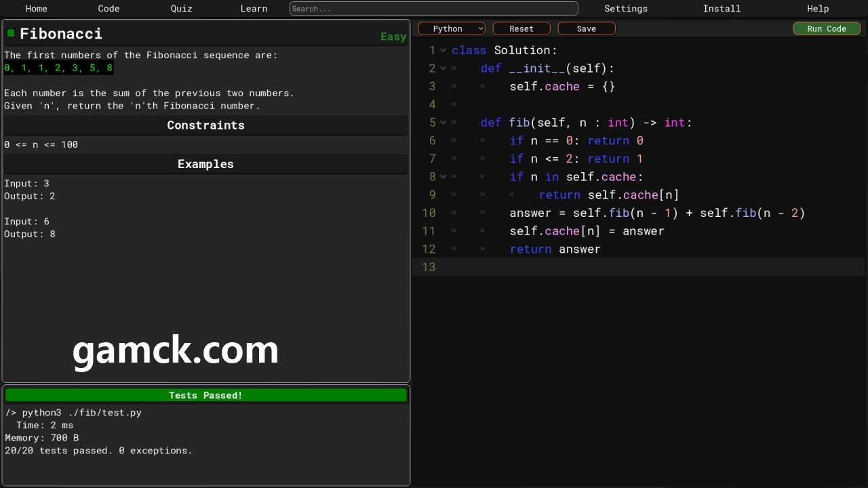Click line number 13 in the gutter
Image resolution: width=868 pixels, height=488 pixels.
pyautogui.click(x=429, y=267)
